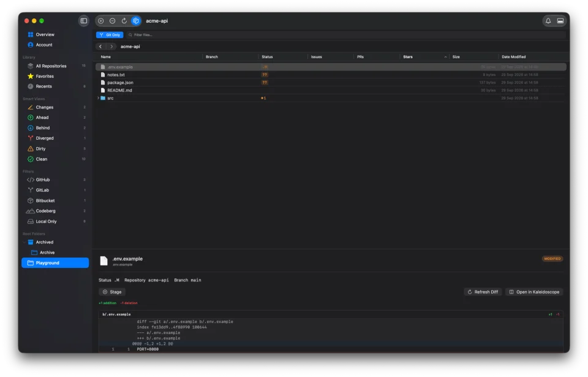The height and width of the screenshot is (377, 588).
Task: Click the untracked status badge for notes.txt
Action: [265, 75]
